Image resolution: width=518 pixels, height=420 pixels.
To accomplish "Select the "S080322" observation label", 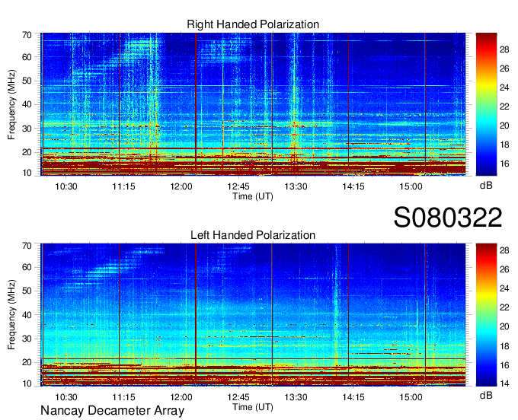I will [x=448, y=218].
